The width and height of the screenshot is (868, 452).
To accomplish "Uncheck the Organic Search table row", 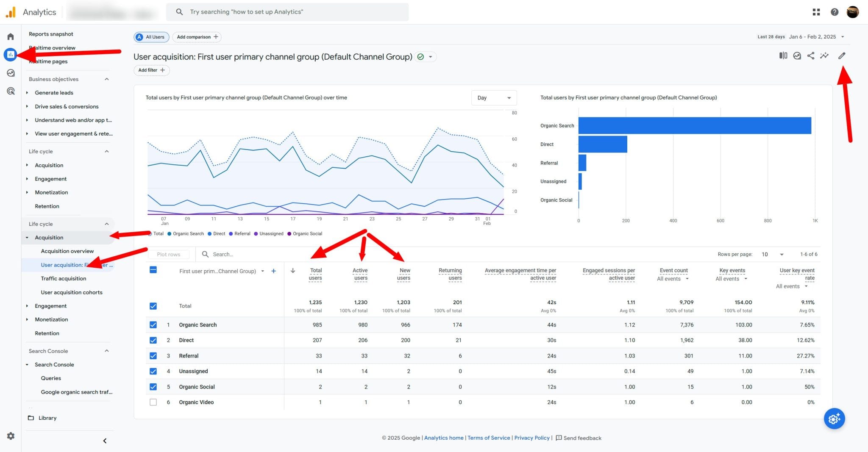I will click(x=153, y=324).
